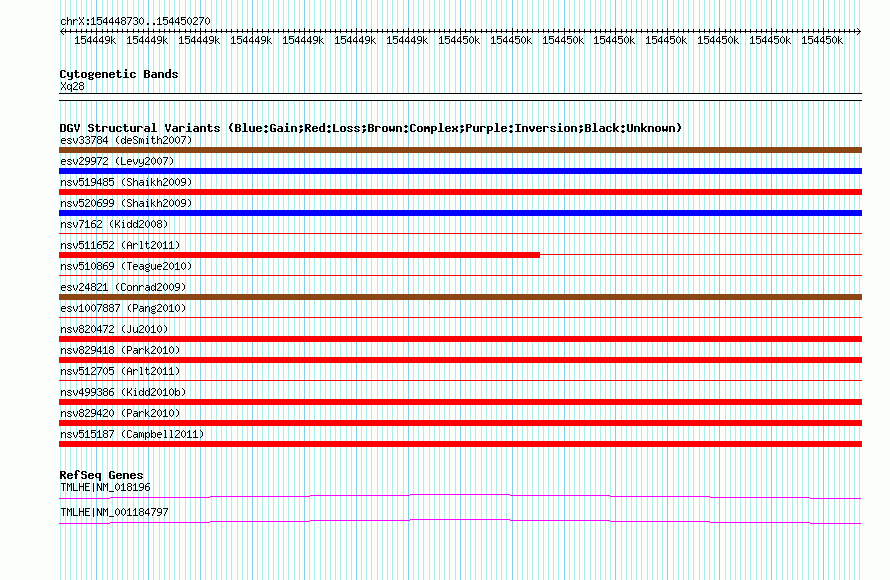Select the RefSeq Genes track heading

point(102,475)
